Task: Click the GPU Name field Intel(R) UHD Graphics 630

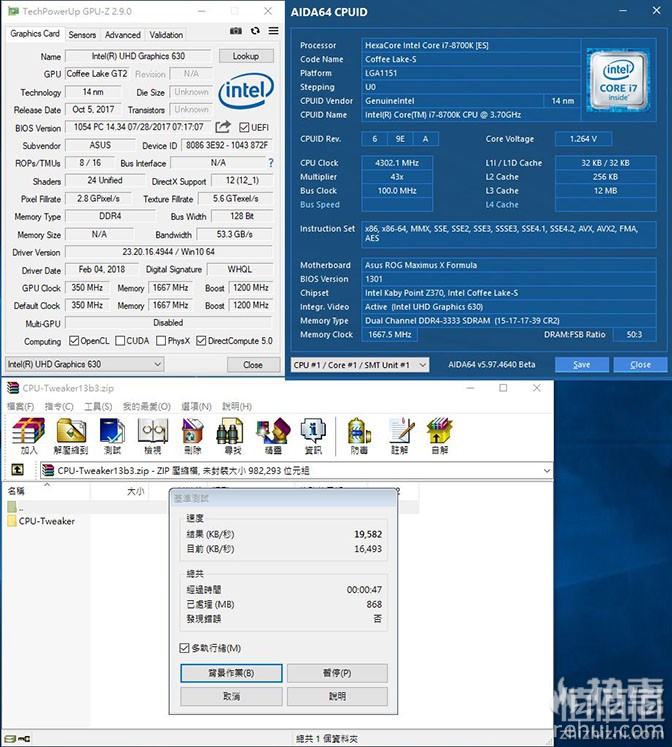Action: pyautogui.click(x=138, y=56)
